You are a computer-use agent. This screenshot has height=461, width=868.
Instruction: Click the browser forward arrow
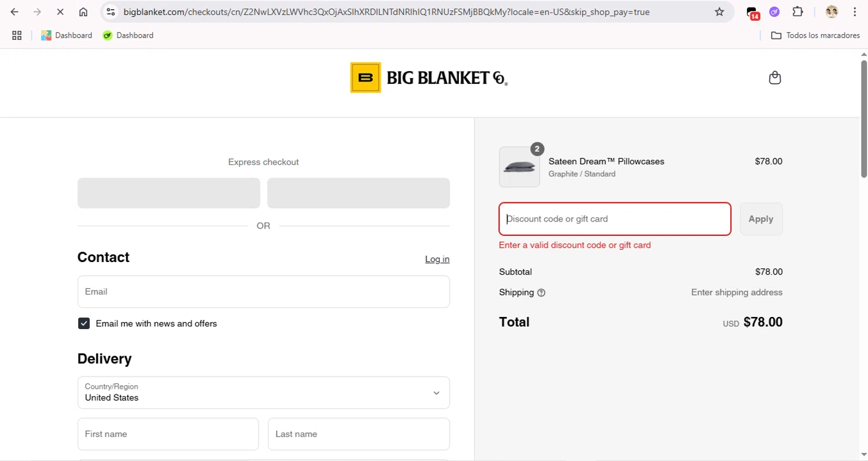[38, 12]
